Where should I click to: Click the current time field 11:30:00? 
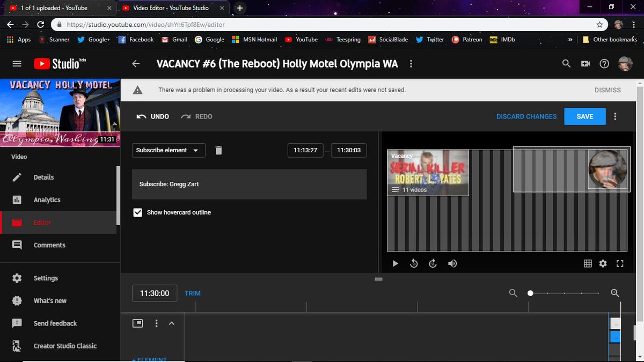point(155,293)
